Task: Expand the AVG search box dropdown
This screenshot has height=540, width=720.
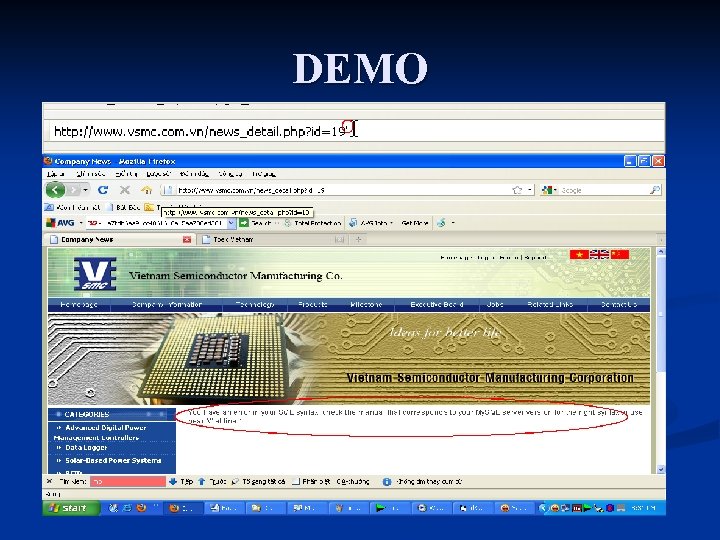Action: (x=231, y=223)
